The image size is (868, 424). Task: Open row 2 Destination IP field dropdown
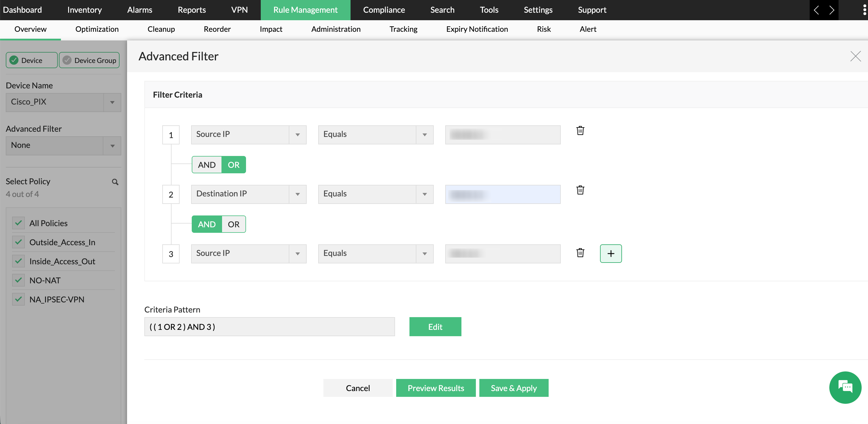249,194
